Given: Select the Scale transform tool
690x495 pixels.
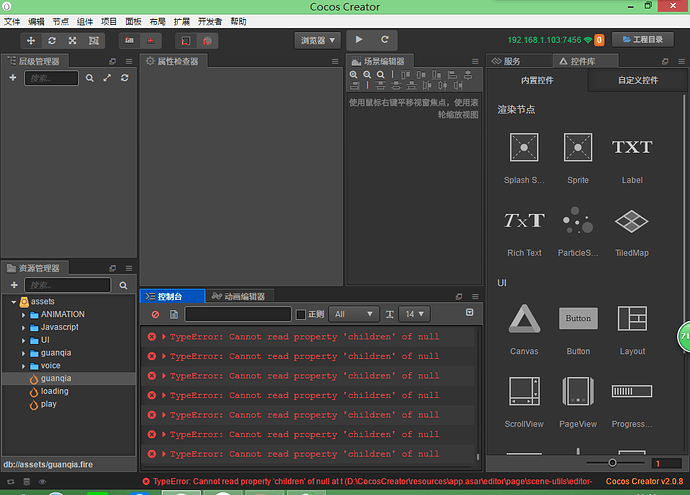Looking at the screenshot, I should pyautogui.click(x=73, y=41).
